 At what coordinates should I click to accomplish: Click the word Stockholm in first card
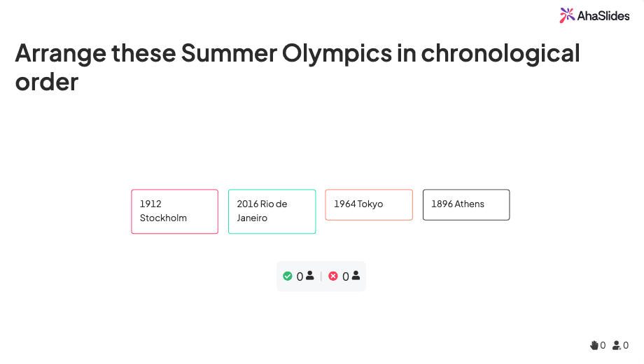coord(163,218)
